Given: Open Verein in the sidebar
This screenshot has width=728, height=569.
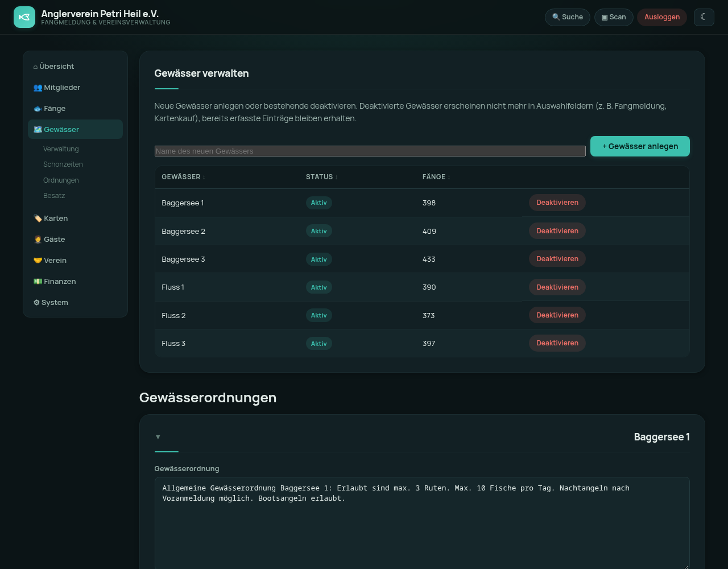Looking at the screenshot, I should (x=75, y=260).
